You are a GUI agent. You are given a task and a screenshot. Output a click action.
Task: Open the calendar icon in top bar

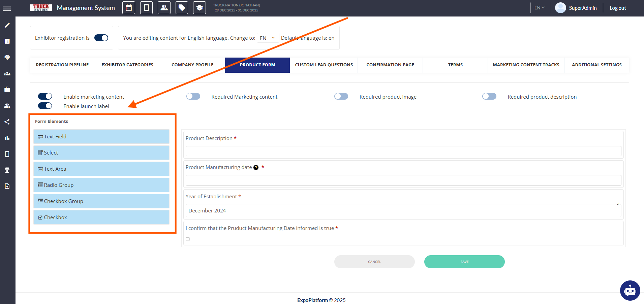click(x=129, y=8)
